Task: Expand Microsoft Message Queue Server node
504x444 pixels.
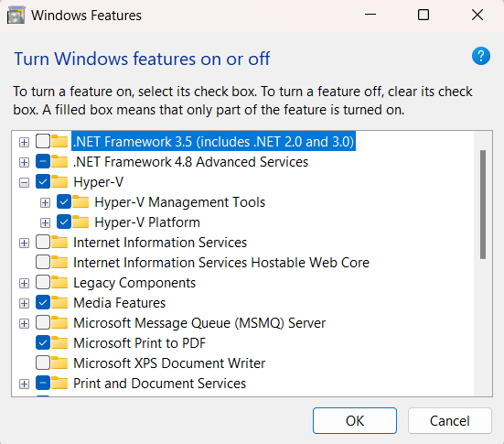Action: (24, 324)
